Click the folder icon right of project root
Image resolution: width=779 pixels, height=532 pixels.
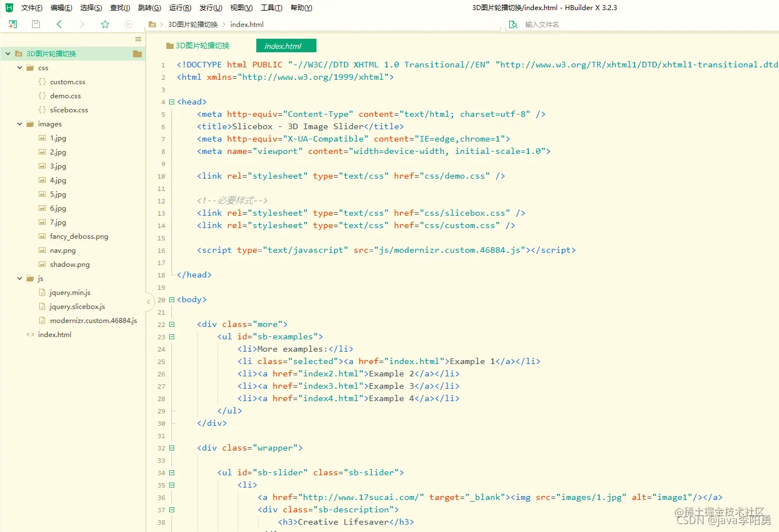pos(137,53)
